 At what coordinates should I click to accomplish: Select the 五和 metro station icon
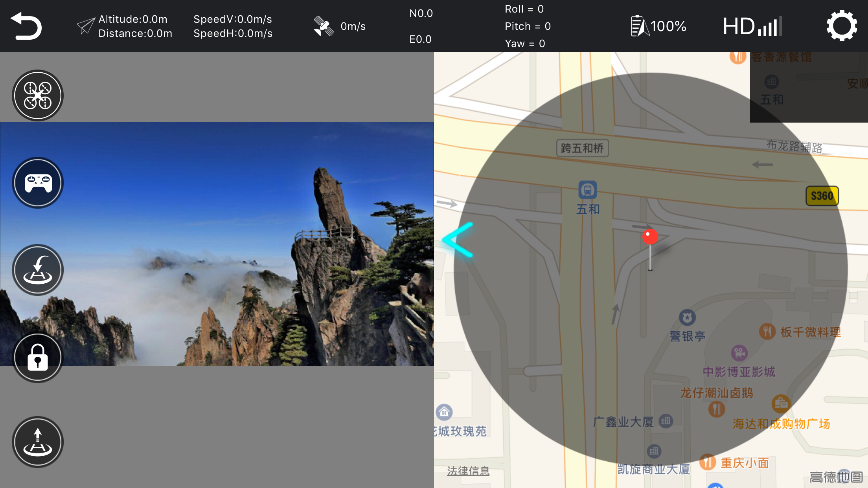[587, 190]
